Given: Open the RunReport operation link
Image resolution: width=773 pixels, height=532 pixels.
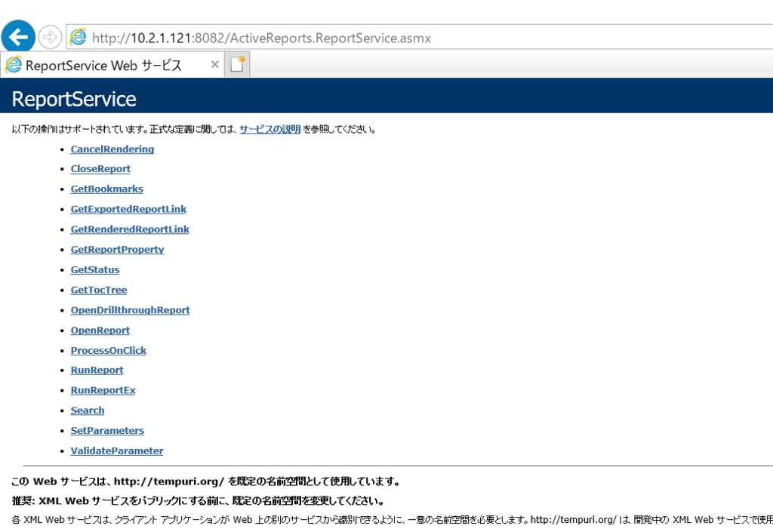Looking at the screenshot, I should [x=97, y=371].
